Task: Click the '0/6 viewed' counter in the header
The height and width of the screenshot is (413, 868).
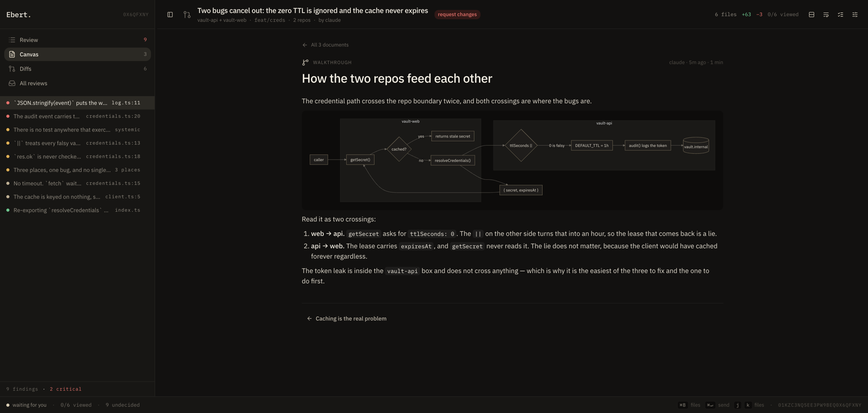Action: [783, 14]
